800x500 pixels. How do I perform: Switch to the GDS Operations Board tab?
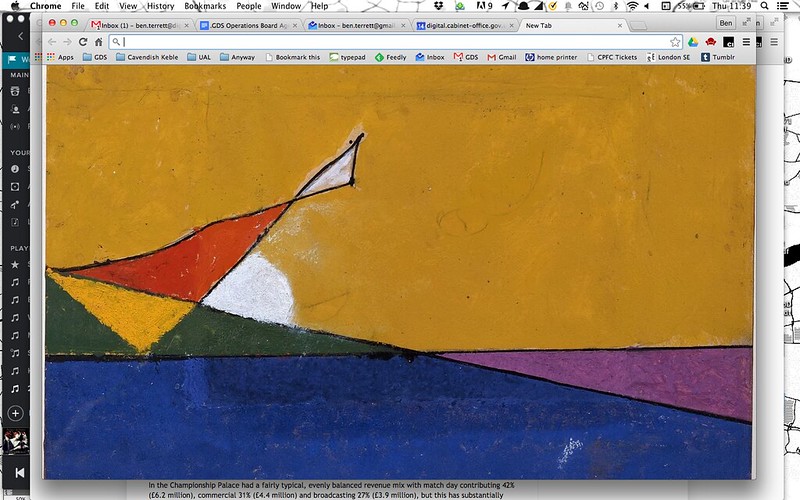click(247, 24)
